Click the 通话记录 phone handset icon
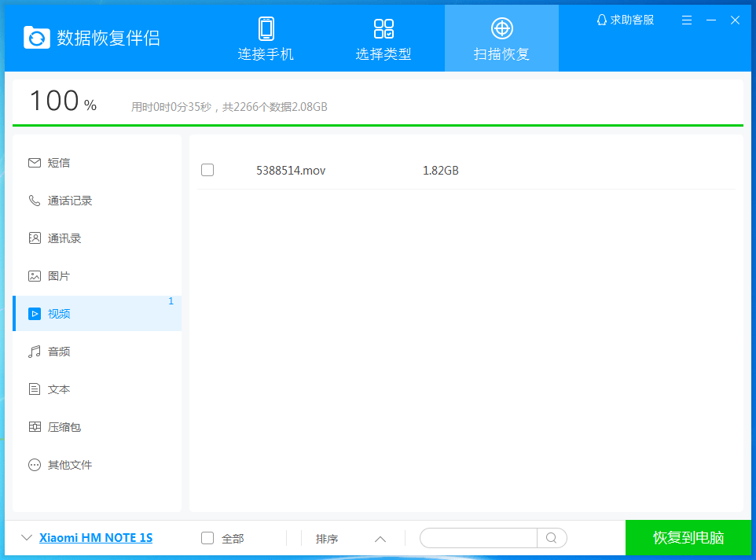The height and width of the screenshot is (560, 756). point(35,201)
